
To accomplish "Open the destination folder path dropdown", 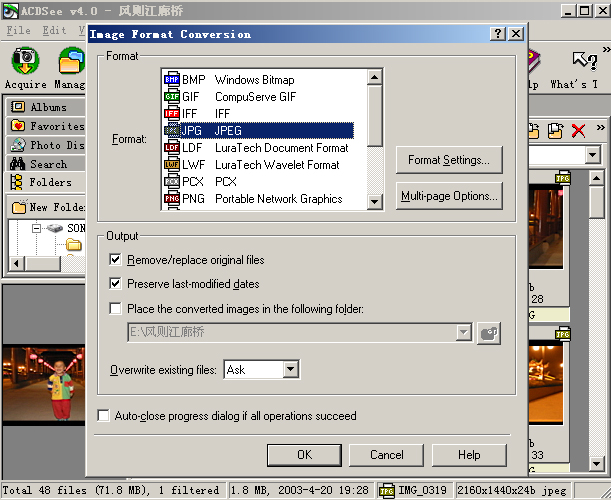I will 464,333.
